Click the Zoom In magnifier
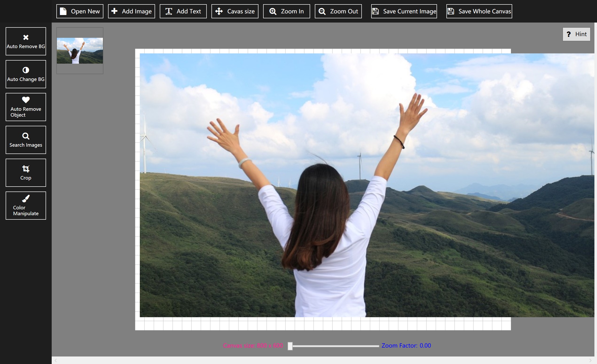 (x=273, y=11)
